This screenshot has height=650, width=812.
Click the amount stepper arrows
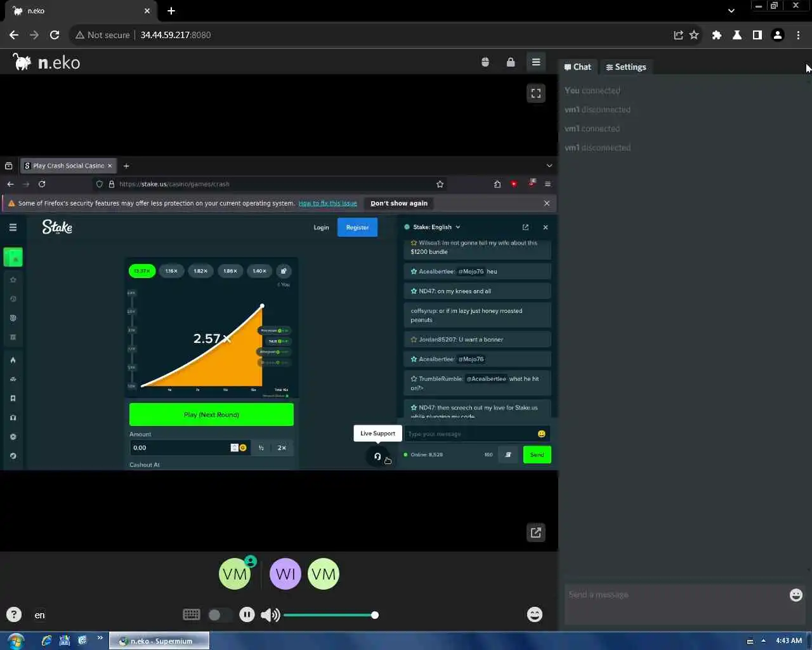click(234, 448)
